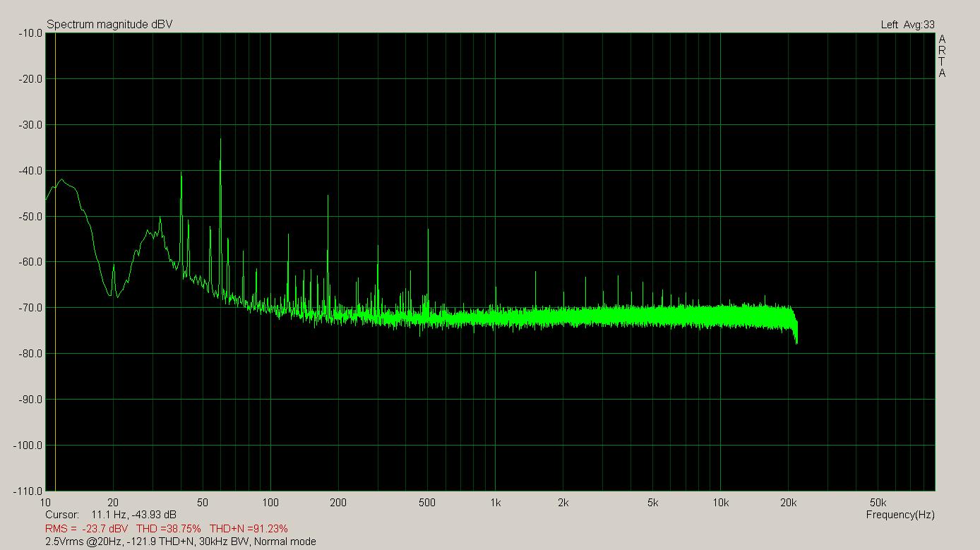
Task: Click the '2.5Vrms @20Hz' info line
Action: click(x=180, y=542)
